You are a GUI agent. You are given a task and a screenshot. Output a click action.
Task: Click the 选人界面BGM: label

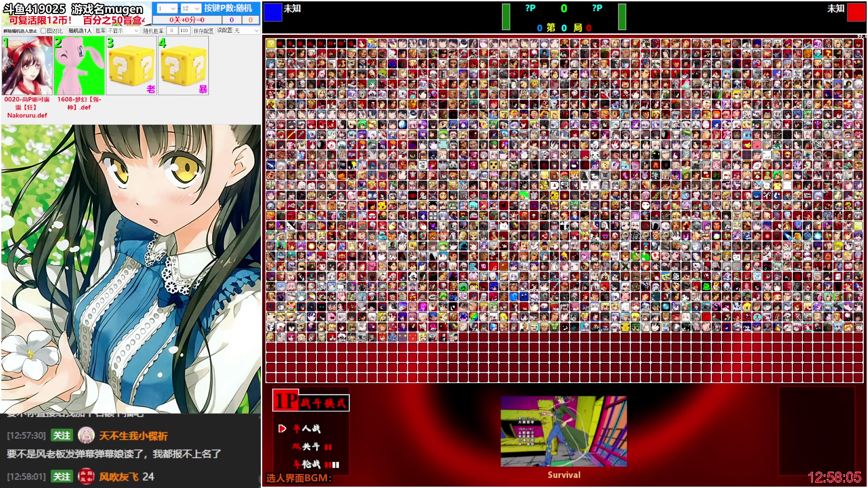tap(299, 478)
